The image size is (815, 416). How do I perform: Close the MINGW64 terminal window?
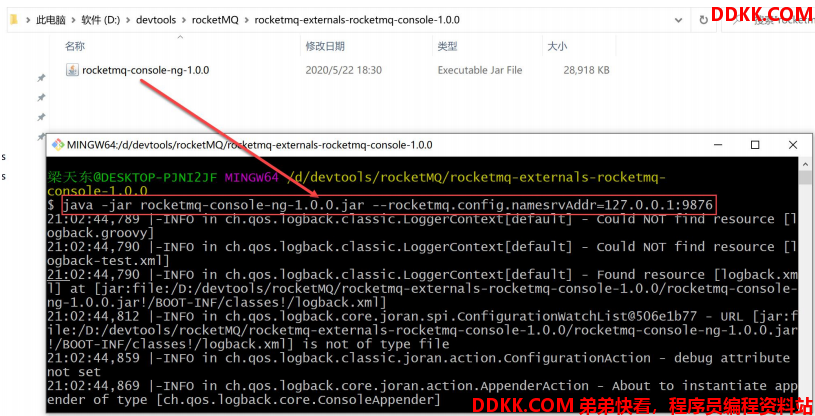click(793, 145)
